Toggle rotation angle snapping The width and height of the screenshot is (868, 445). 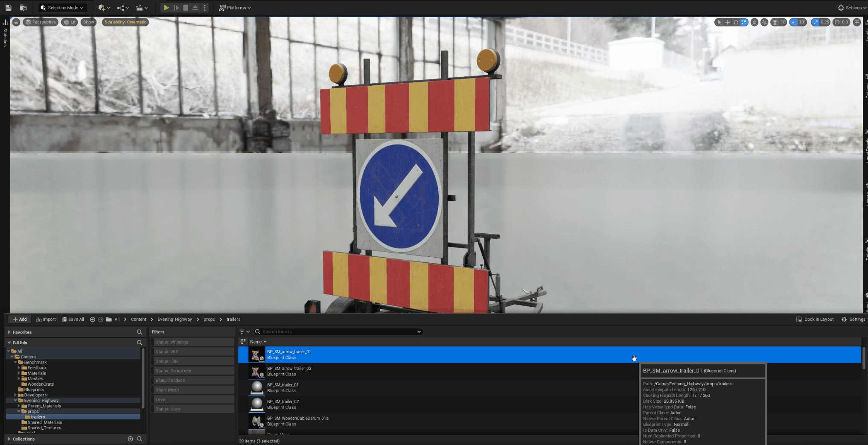[793, 22]
